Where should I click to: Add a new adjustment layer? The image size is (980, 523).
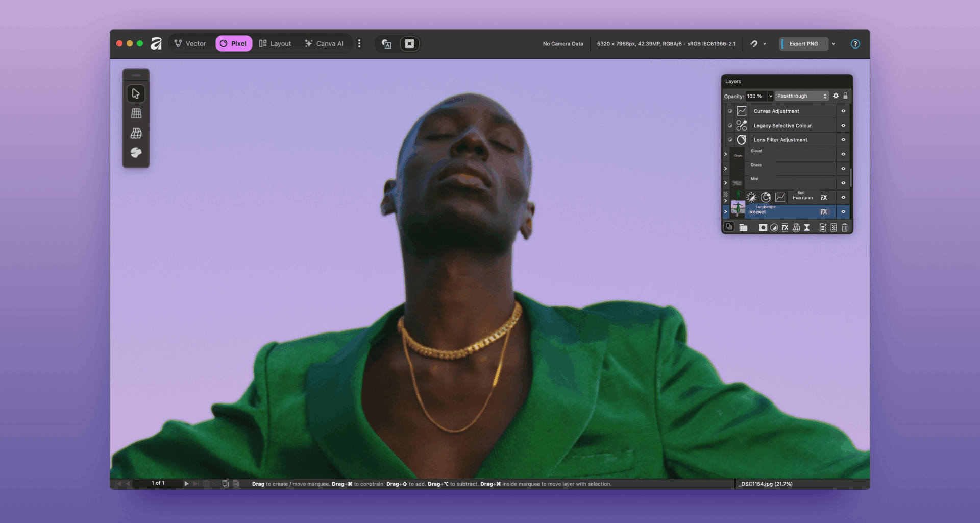pos(774,227)
